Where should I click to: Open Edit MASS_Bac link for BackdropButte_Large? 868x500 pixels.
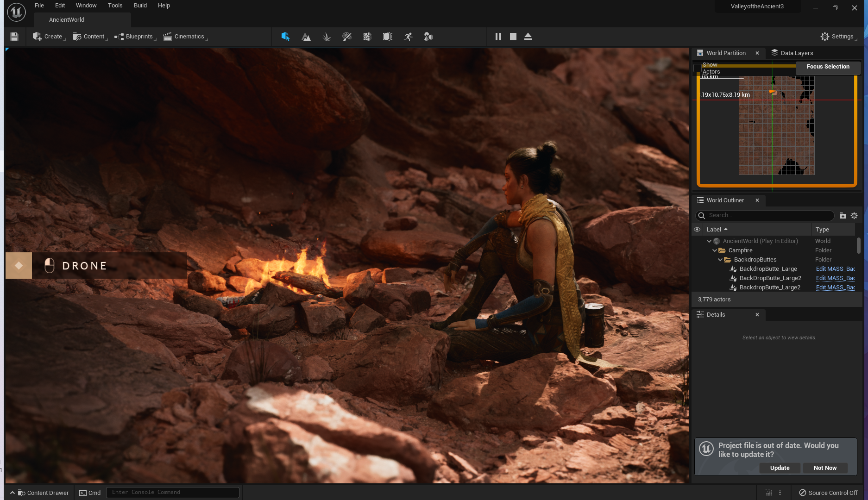pos(836,269)
